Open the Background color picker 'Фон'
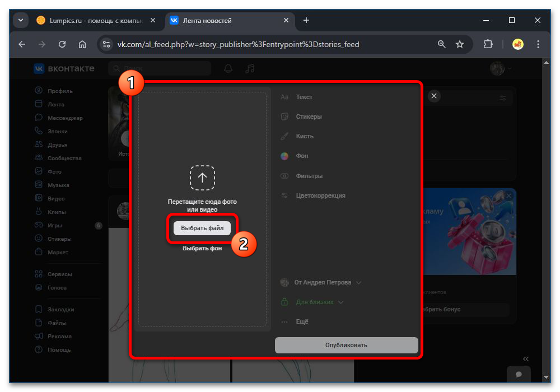 (302, 156)
